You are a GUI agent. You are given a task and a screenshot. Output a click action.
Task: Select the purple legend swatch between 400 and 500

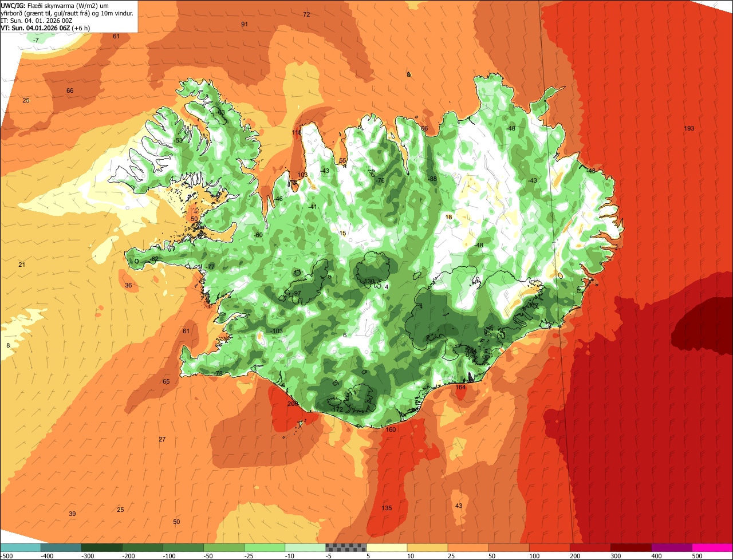point(672,547)
